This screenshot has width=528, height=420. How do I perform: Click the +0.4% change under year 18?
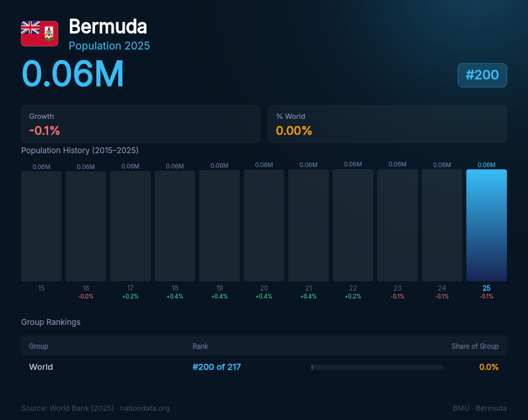click(x=175, y=297)
